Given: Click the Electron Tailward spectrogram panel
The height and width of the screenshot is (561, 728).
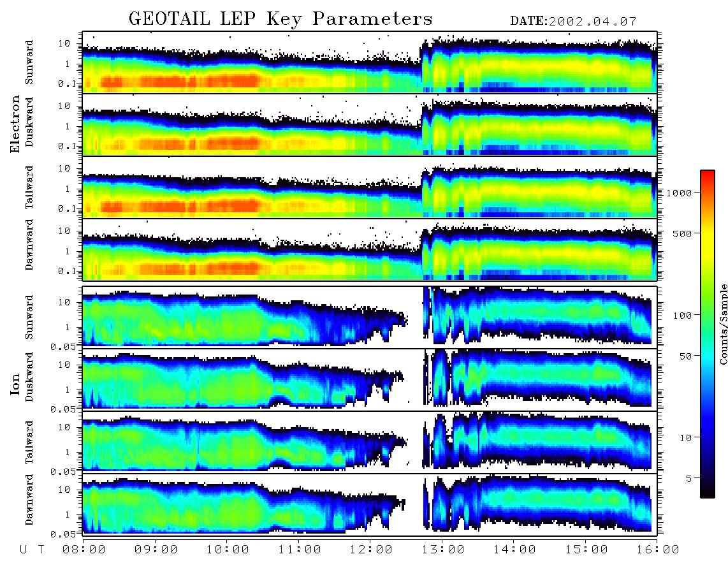Looking at the screenshot, I should pos(370,187).
